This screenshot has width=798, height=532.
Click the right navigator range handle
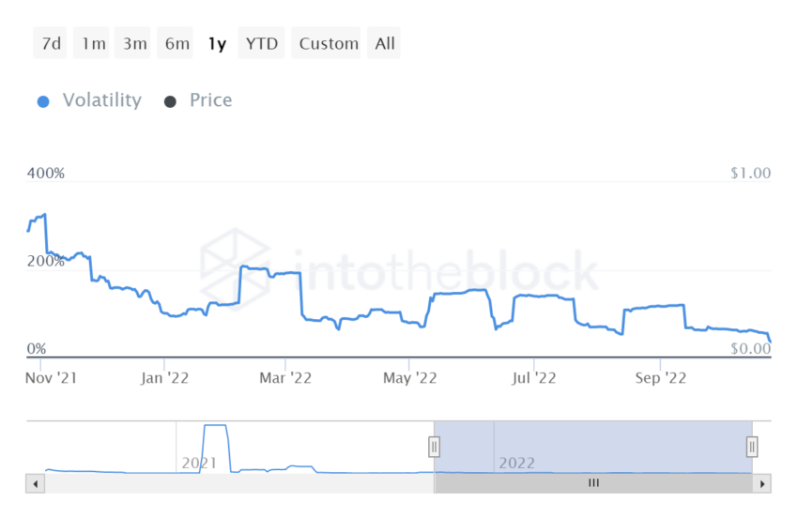[752, 447]
